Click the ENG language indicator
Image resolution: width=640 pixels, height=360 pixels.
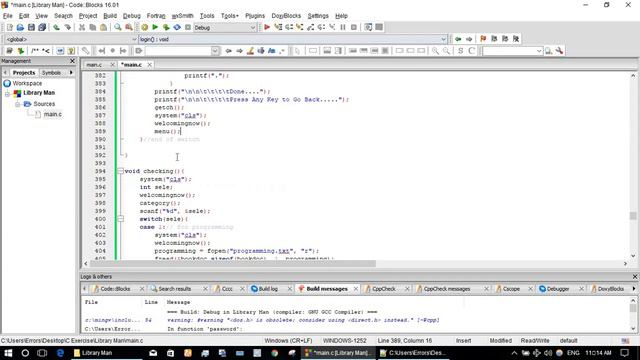pos(573,353)
